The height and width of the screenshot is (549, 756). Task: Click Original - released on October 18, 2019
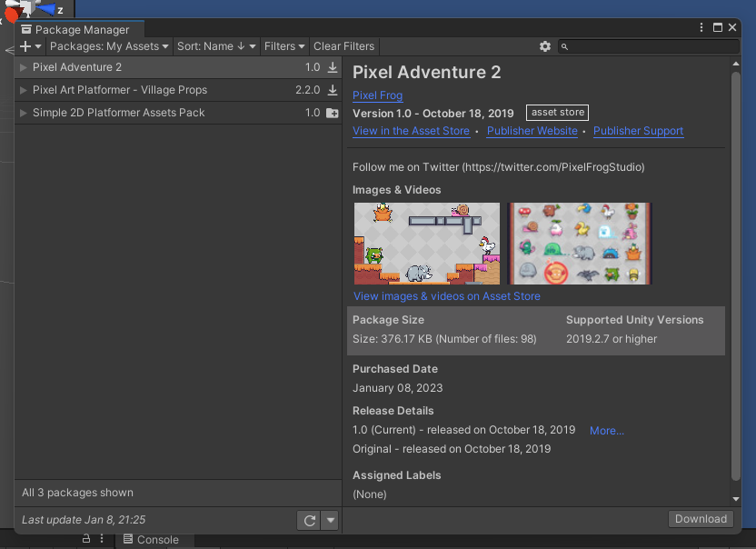click(x=452, y=449)
